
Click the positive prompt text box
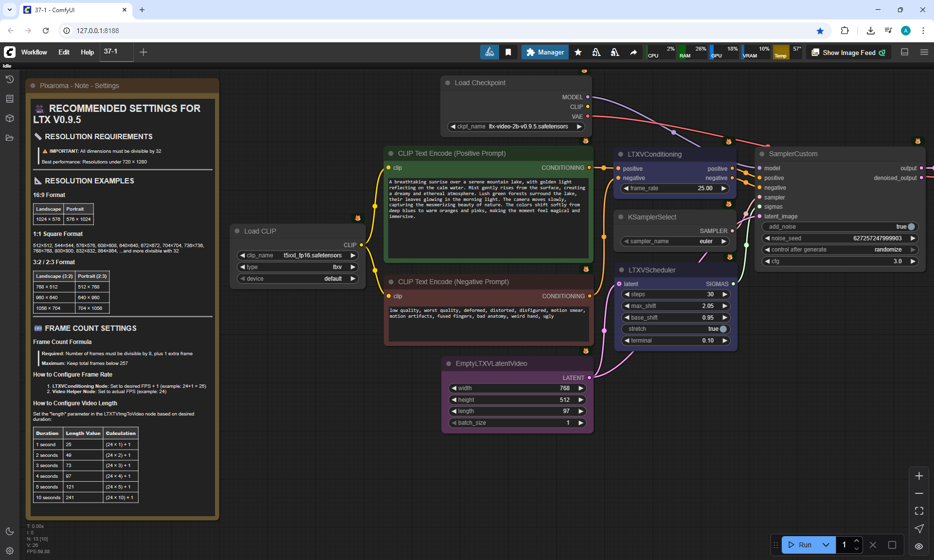[x=488, y=219]
